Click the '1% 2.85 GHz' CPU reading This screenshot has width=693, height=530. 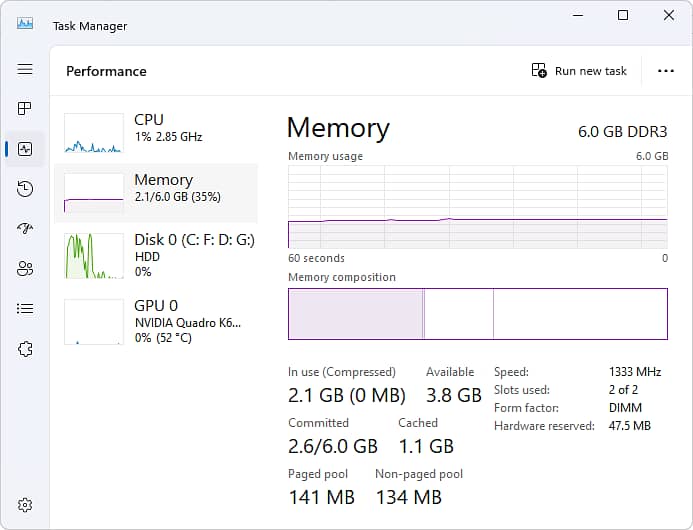pyautogui.click(x=168, y=137)
